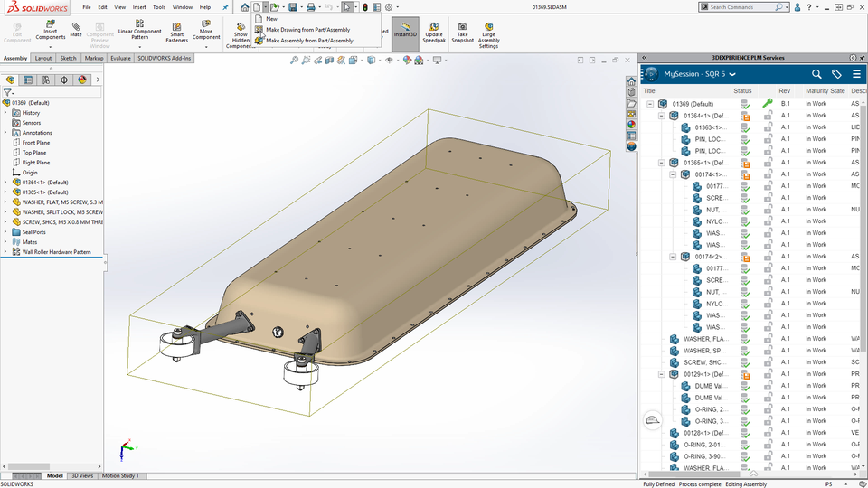Open New document dropdown arrow
Screen dimensions: 868x488
(x=265, y=7)
